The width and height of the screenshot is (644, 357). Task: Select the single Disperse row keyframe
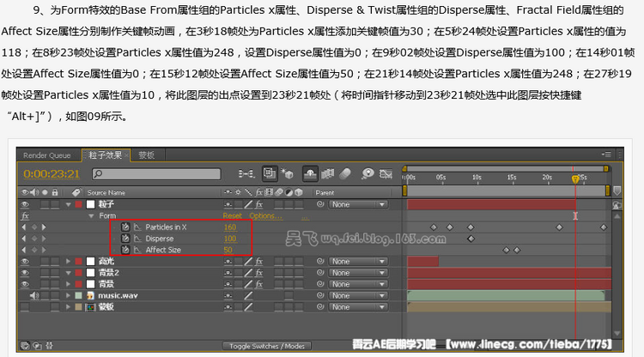pyautogui.click(x=471, y=239)
